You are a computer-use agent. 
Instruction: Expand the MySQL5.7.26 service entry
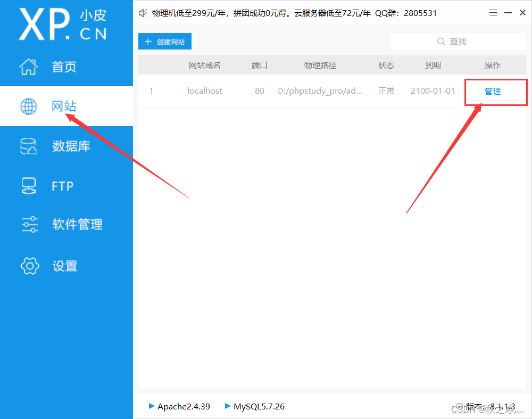(x=226, y=406)
